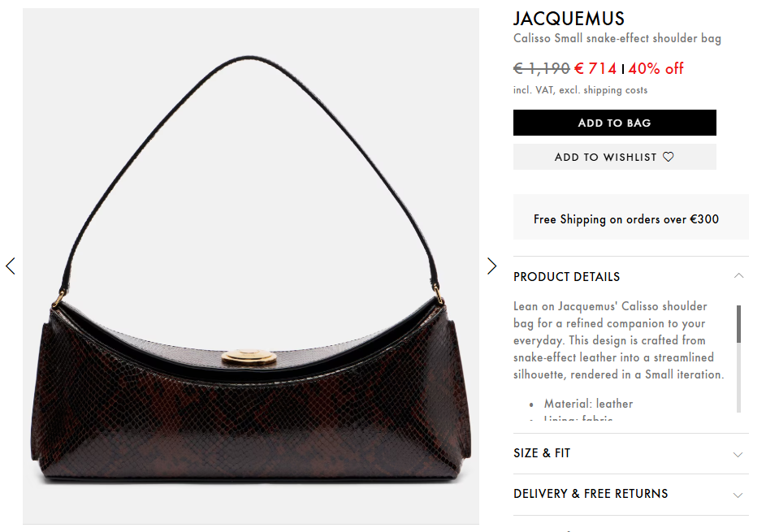Select the Product Details section heading
This screenshot has width=779, height=532.
point(566,277)
